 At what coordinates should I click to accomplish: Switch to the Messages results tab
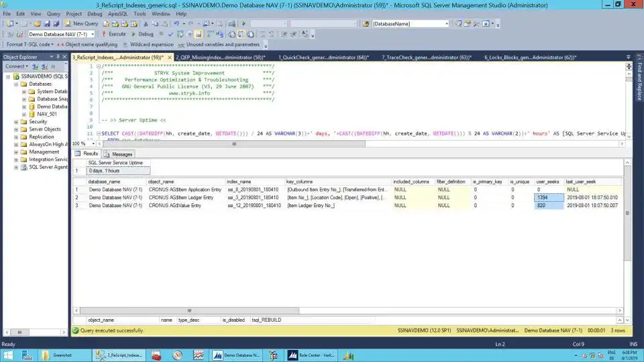pyautogui.click(x=118, y=154)
